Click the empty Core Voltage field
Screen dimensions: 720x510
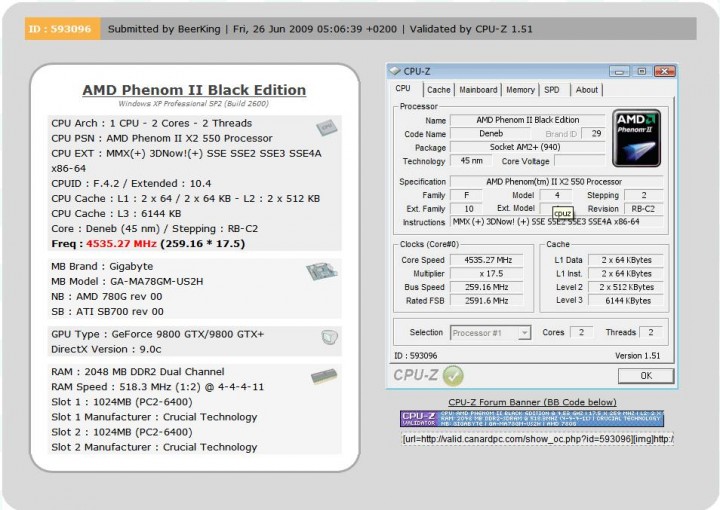(580, 161)
